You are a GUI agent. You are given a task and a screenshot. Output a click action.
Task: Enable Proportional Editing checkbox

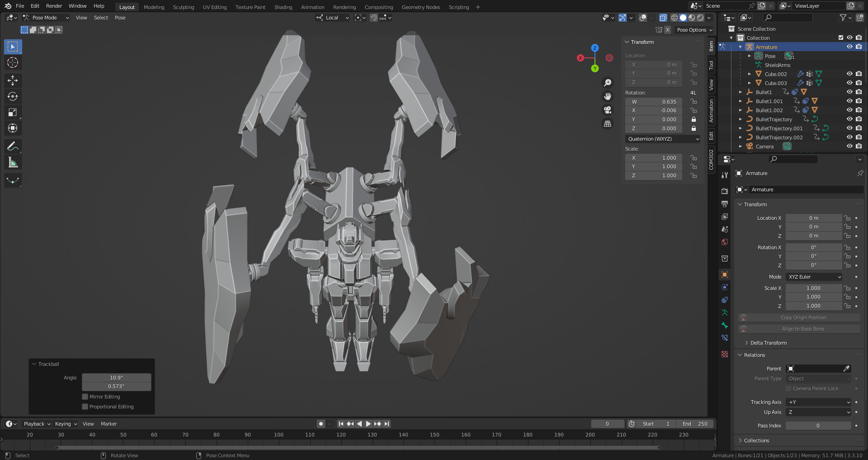point(85,407)
